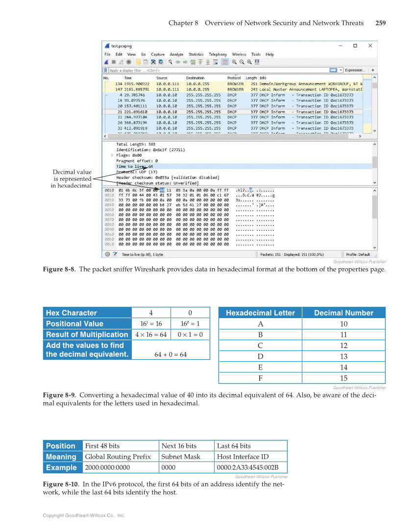Click the resize columns icon
416x532 pixels.
coord(257,62)
